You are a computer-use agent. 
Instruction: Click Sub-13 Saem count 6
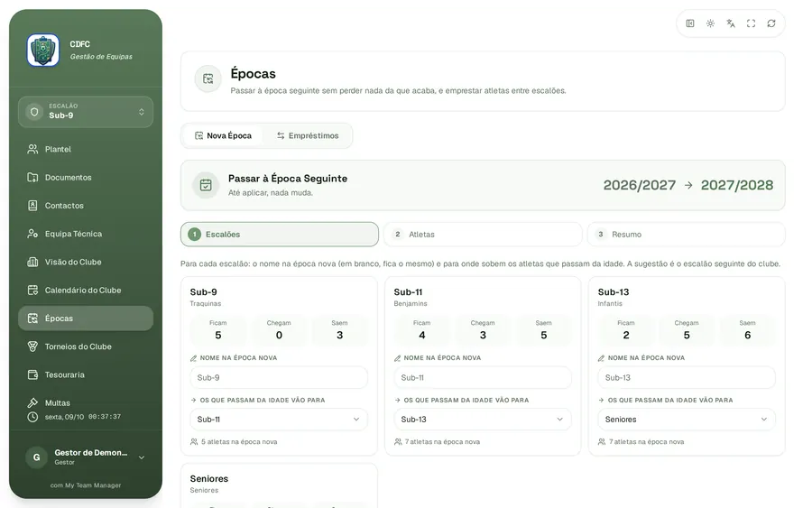pyautogui.click(x=747, y=335)
